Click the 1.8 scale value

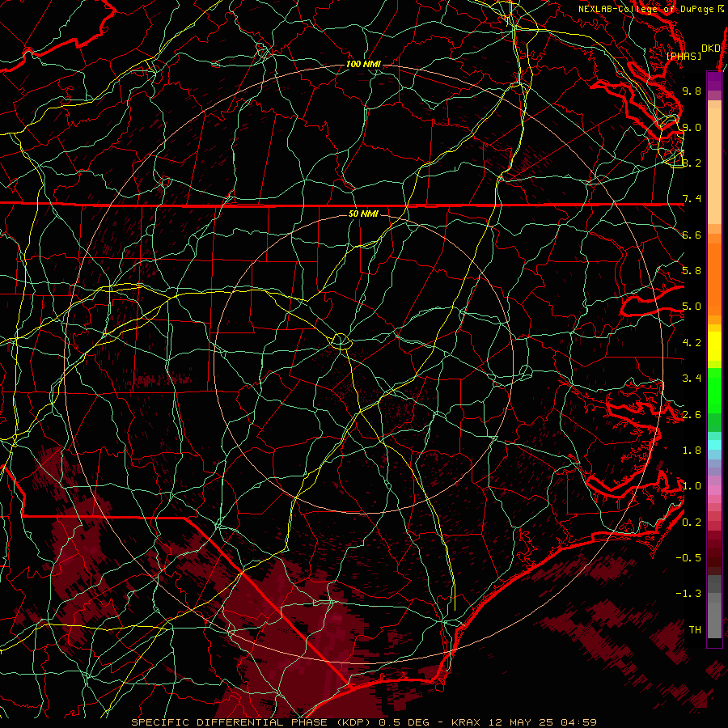click(x=692, y=451)
